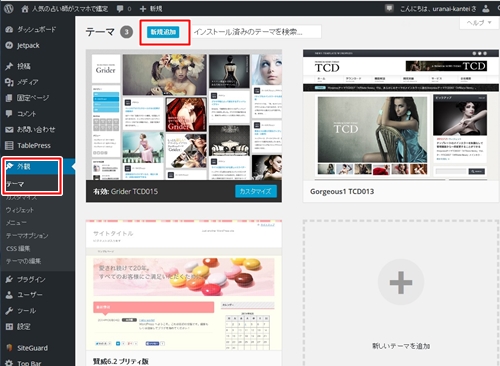The image size is (500, 366).
Task: Click the プラグイン plugin icon
Action: (x=9, y=279)
